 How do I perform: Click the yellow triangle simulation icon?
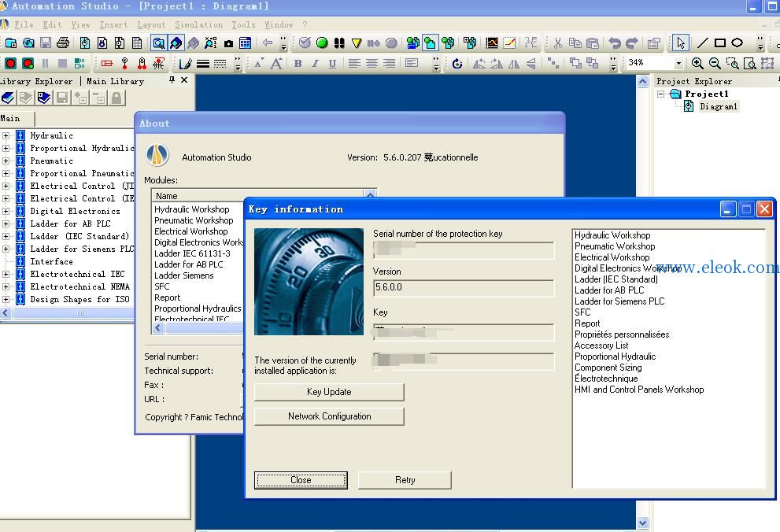357,43
